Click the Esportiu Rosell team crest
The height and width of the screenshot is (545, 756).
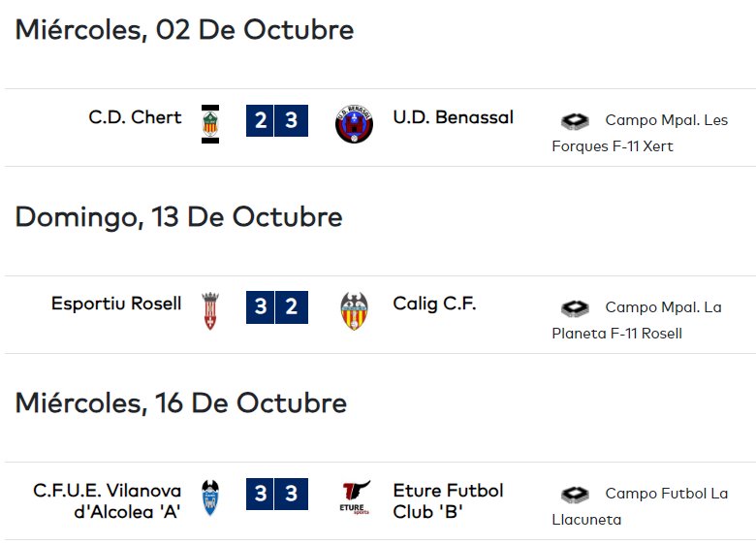(210, 311)
